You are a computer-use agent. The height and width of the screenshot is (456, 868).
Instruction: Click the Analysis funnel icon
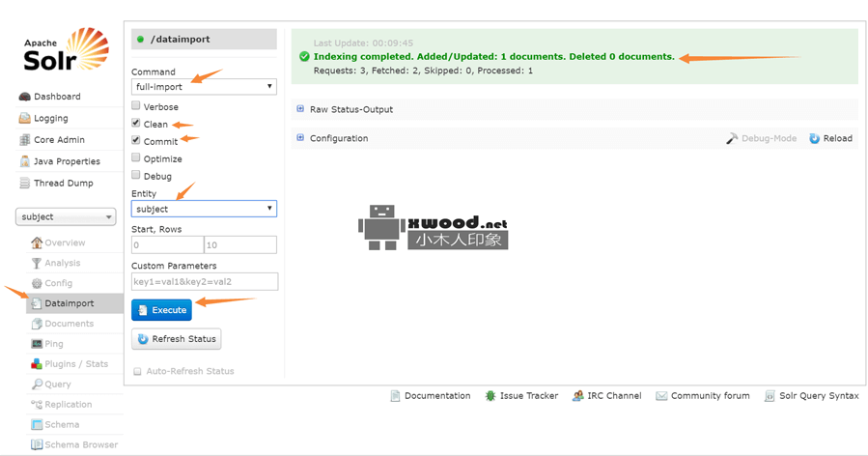click(x=37, y=263)
